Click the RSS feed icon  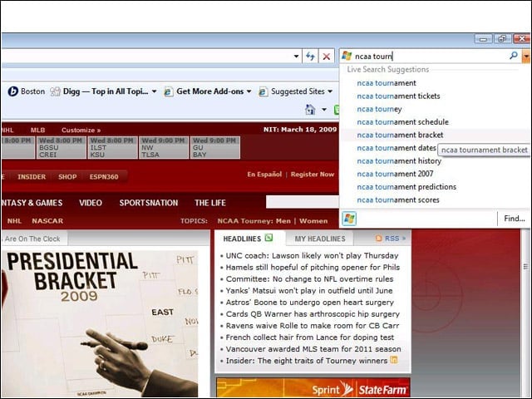click(379, 239)
